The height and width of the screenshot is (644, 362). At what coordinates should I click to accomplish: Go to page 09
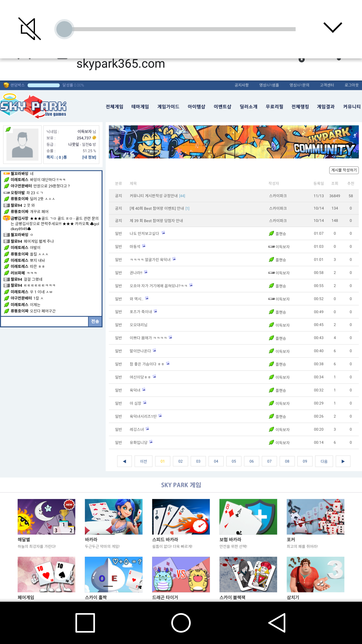point(305,461)
